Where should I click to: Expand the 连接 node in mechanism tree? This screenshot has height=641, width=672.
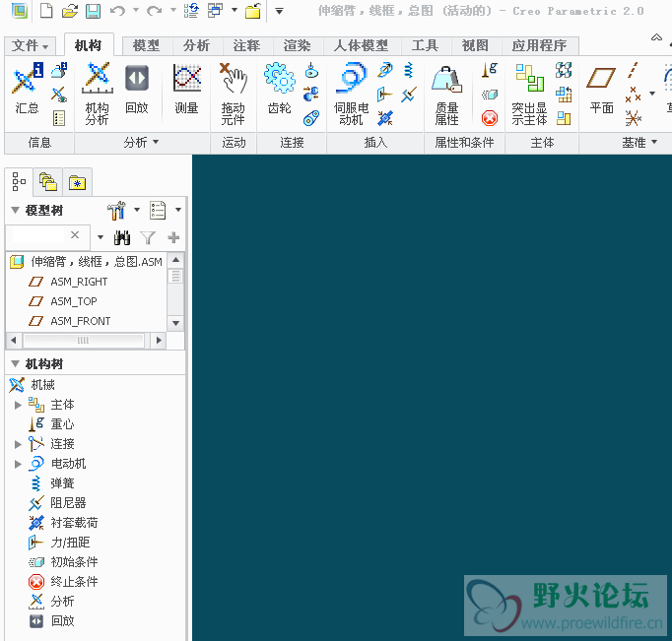18,444
